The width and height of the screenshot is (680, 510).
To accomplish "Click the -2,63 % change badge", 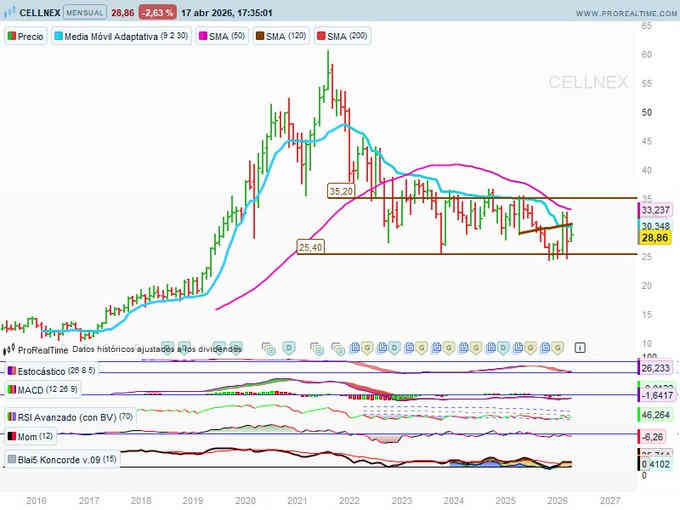I will [157, 12].
